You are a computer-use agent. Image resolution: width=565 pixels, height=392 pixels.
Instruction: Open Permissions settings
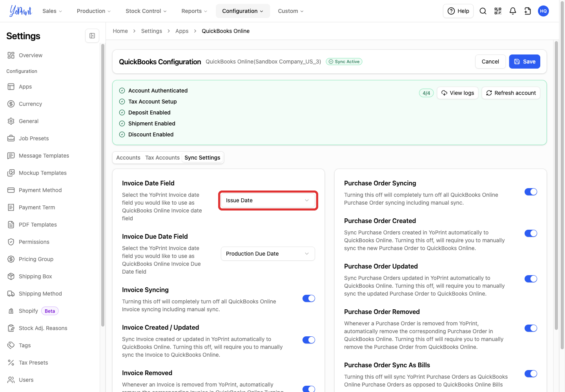coord(34,242)
